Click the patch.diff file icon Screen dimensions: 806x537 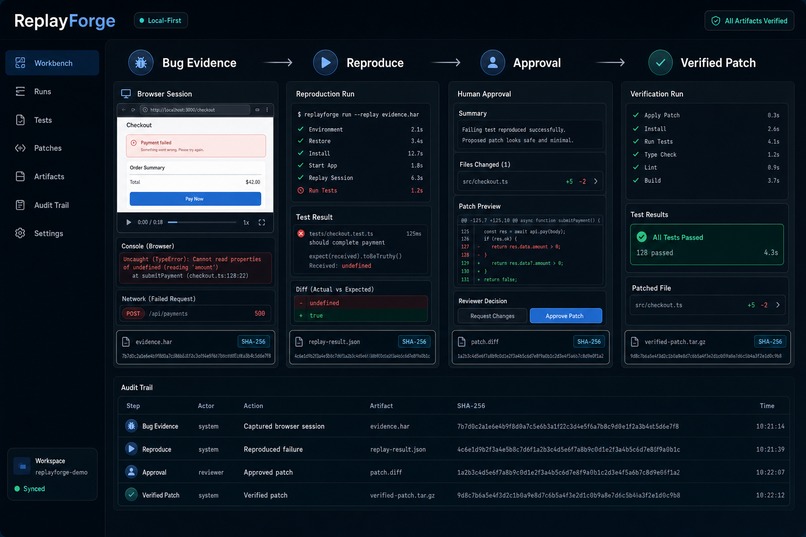pos(462,342)
